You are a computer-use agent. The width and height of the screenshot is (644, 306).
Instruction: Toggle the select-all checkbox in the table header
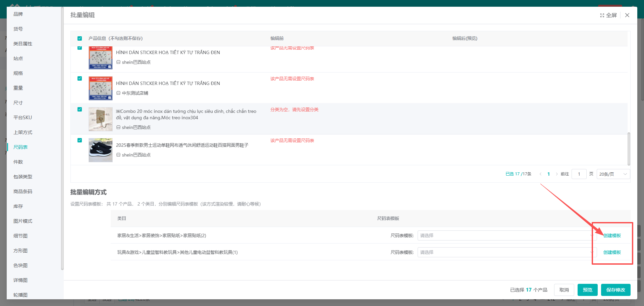point(79,38)
